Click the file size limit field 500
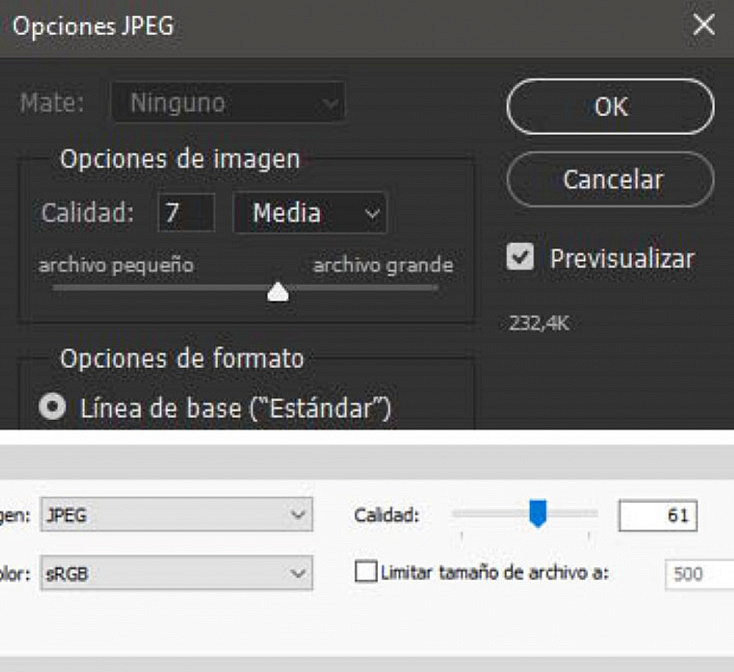 (699, 573)
